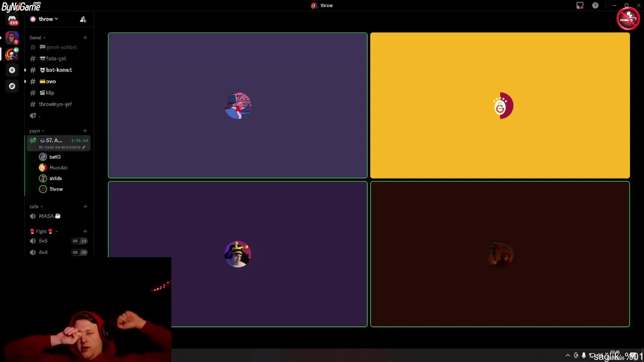Click network icon in system tray
Screen dimensions: 644x362
point(592,355)
